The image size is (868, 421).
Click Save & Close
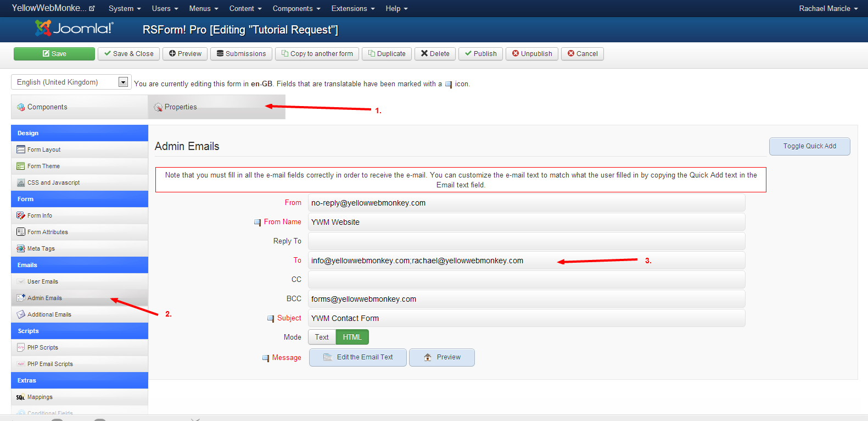coord(129,53)
